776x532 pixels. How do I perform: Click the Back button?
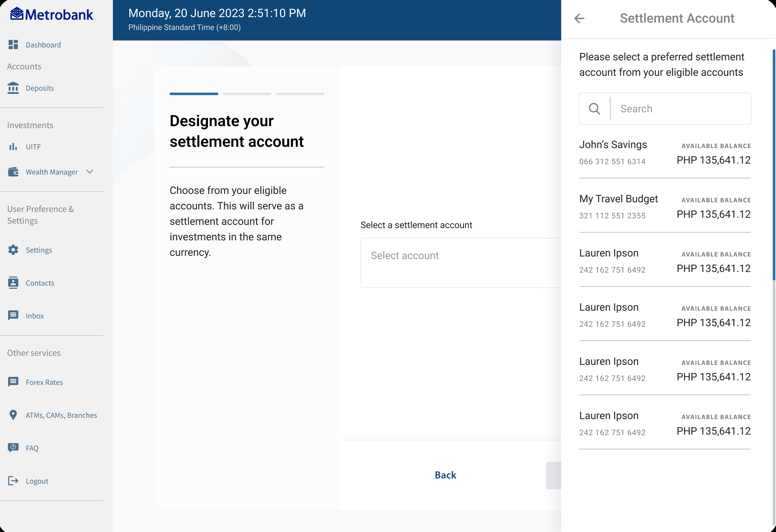pos(445,475)
